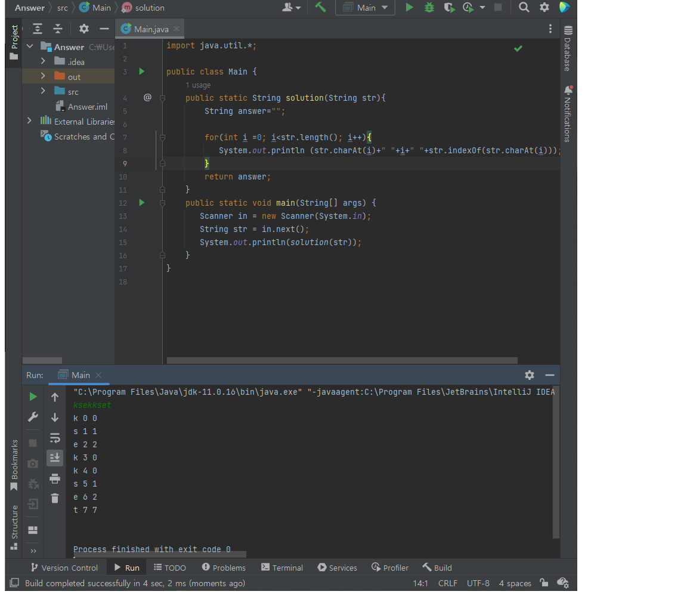Close the Main.java editor tab
This screenshot has width=687, height=616.
(x=177, y=29)
